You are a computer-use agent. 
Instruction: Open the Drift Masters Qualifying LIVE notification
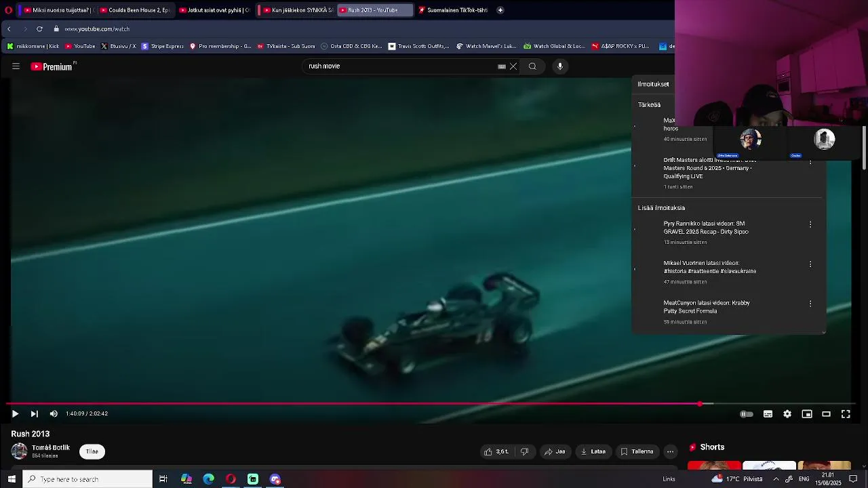pos(709,172)
